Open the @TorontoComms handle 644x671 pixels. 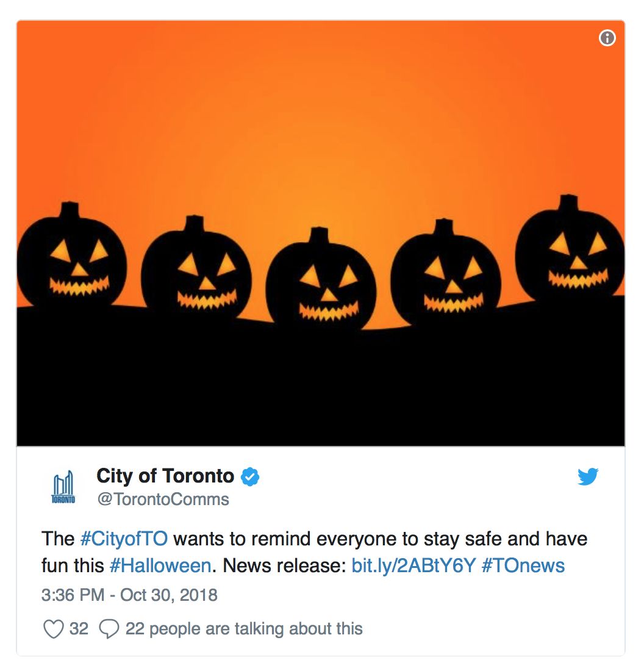[x=163, y=500]
